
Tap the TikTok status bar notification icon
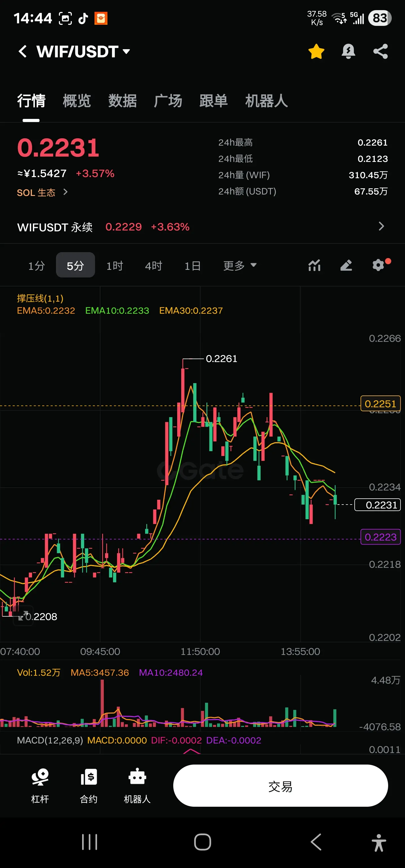coord(83,18)
